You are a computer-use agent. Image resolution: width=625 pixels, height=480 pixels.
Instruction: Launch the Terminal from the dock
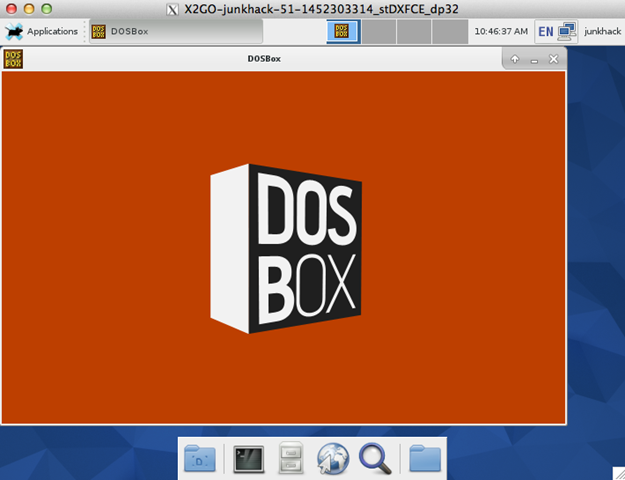click(x=247, y=458)
